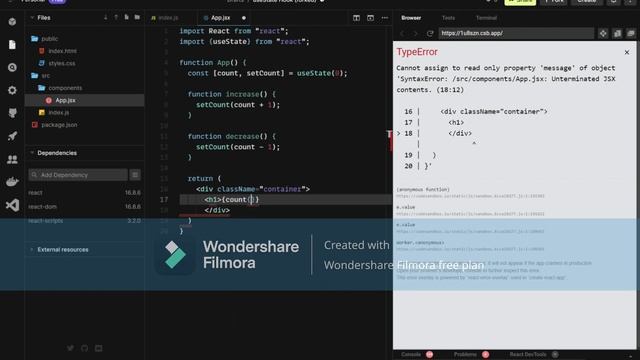Click the chat icon at sidebar bottom
The image size is (640, 360).
click(99, 348)
